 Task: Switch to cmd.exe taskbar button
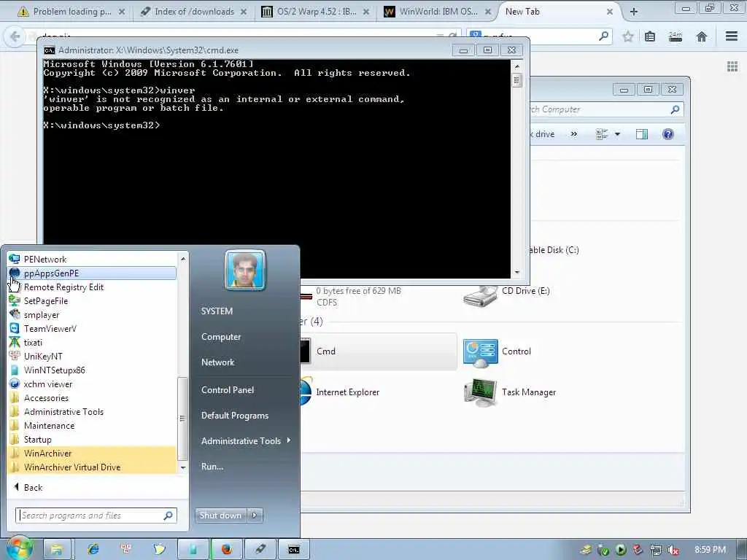pos(294,549)
